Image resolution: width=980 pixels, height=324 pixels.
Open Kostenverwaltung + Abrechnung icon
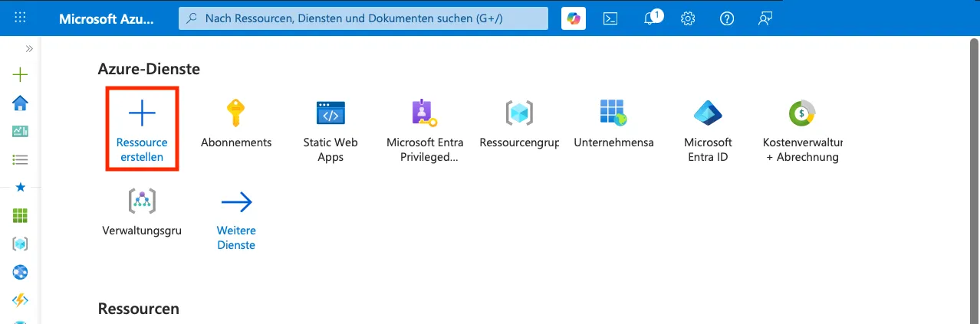point(802,113)
